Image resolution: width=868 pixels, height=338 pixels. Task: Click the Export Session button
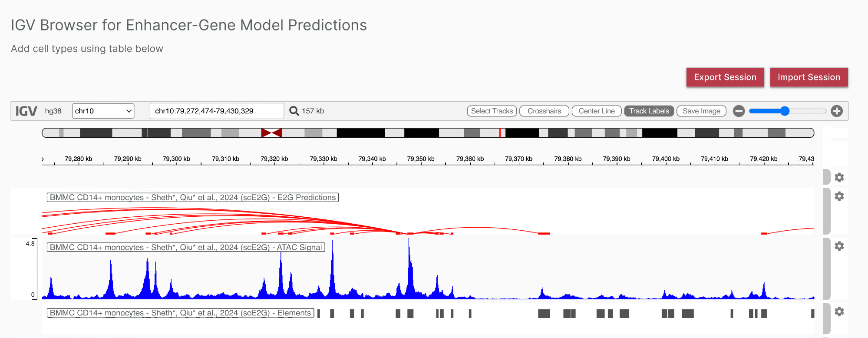pyautogui.click(x=725, y=77)
